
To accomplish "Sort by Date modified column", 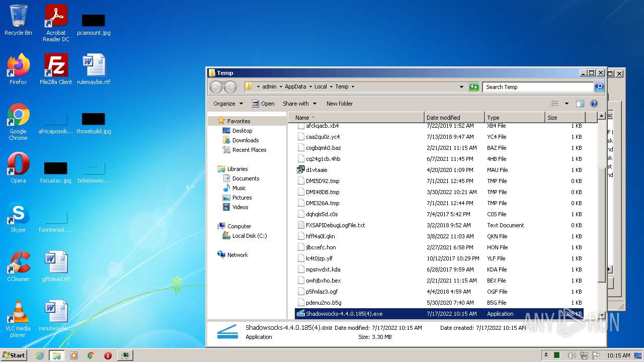I will click(454, 118).
